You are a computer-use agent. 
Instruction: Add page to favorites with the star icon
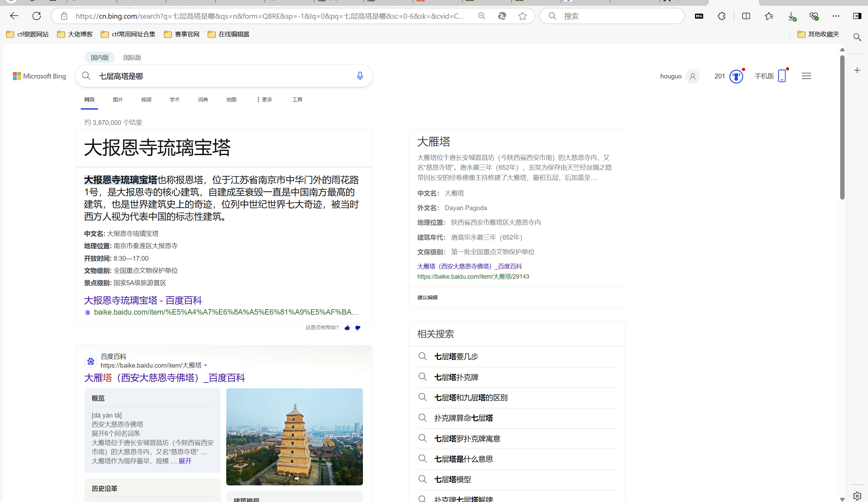coord(522,16)
